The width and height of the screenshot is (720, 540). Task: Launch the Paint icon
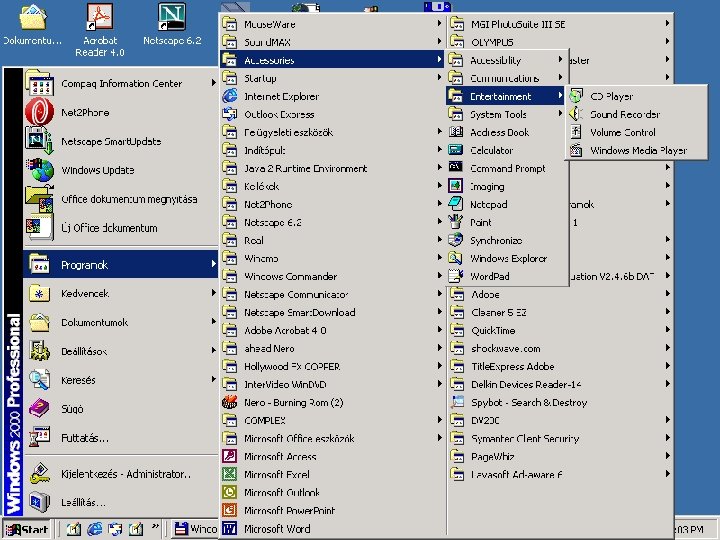pos(456,222)
